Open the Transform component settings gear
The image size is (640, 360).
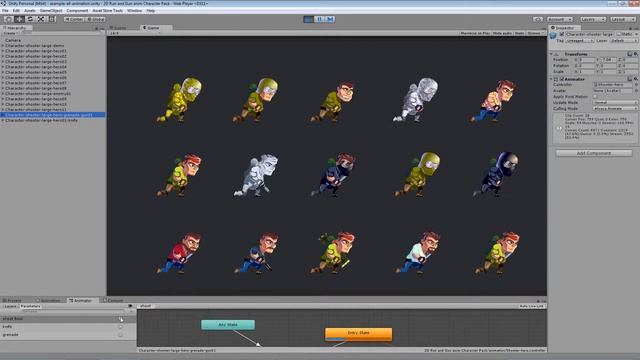pyautogui.click(x=636, y=54)
